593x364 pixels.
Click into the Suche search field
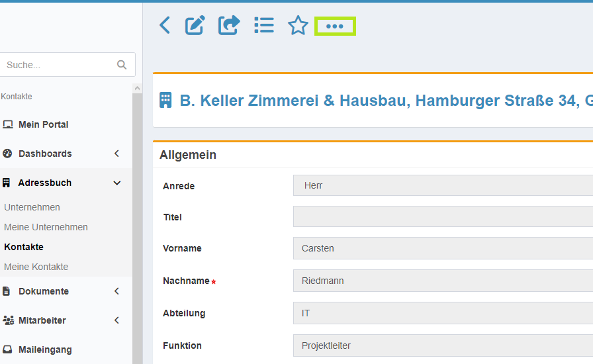coord(60,65)
